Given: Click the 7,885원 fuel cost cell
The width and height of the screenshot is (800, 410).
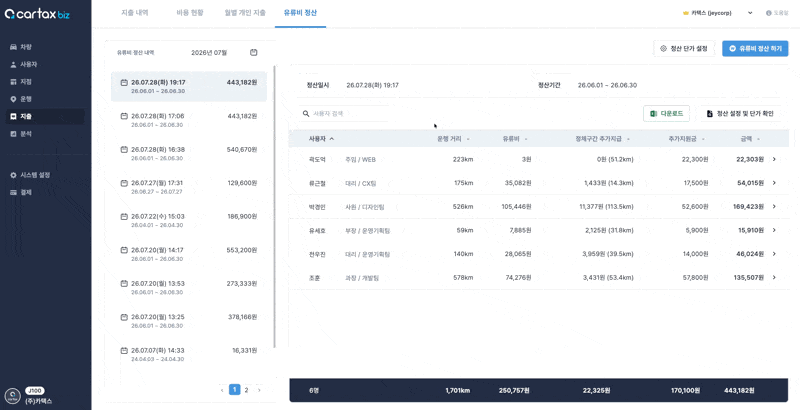Looking at the screenshot, I should [x=520, y=230].
